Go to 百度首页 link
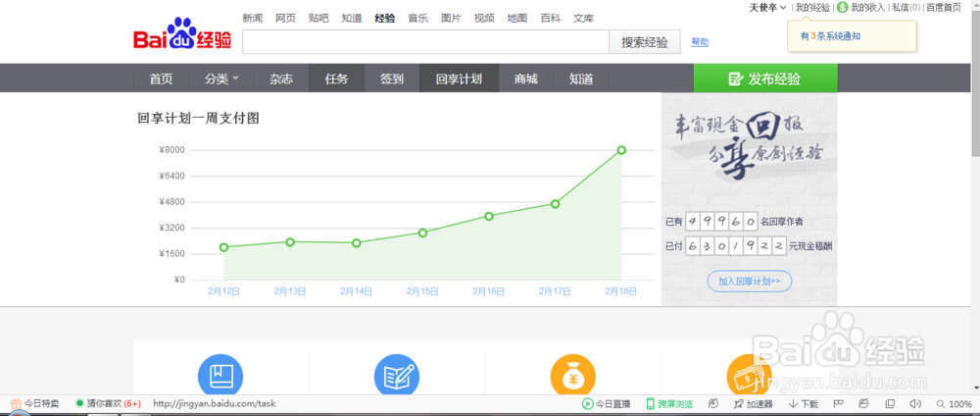Viewport: 980px width, 416px height. point(944,8)
